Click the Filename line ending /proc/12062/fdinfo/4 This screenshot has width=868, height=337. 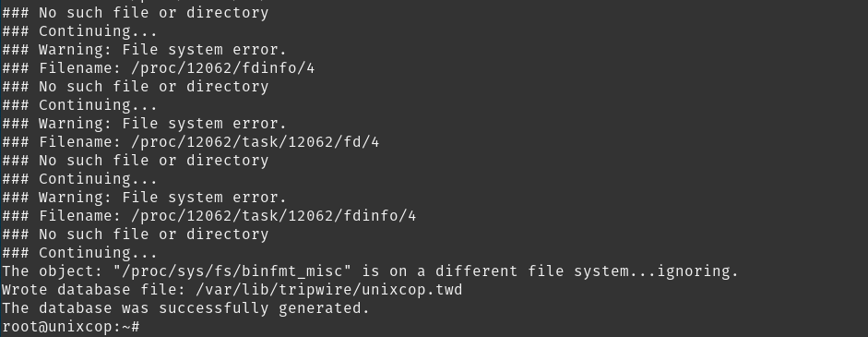pos(159,68)
